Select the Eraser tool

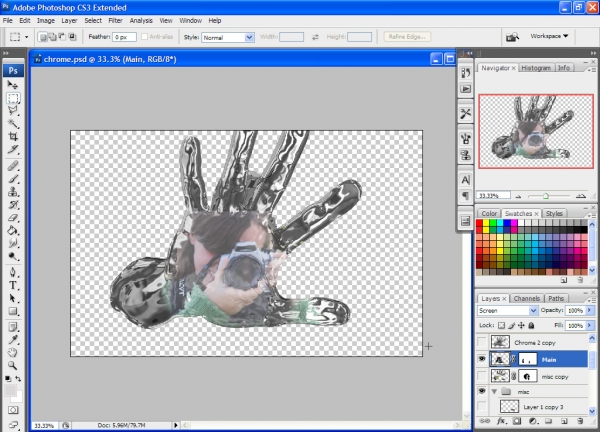(13, 218)
